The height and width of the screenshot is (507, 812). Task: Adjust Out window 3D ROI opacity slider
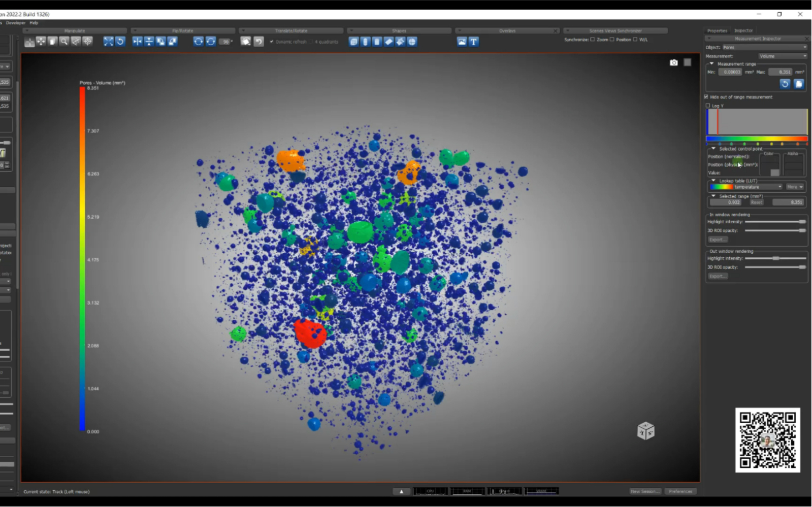coord(775,267)
